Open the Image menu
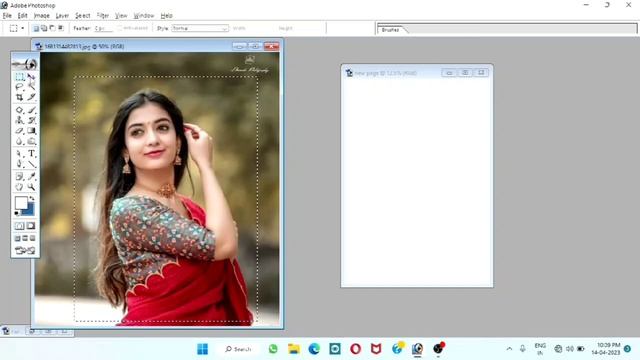This screenshot has width=640, height=360. point(42,16)
